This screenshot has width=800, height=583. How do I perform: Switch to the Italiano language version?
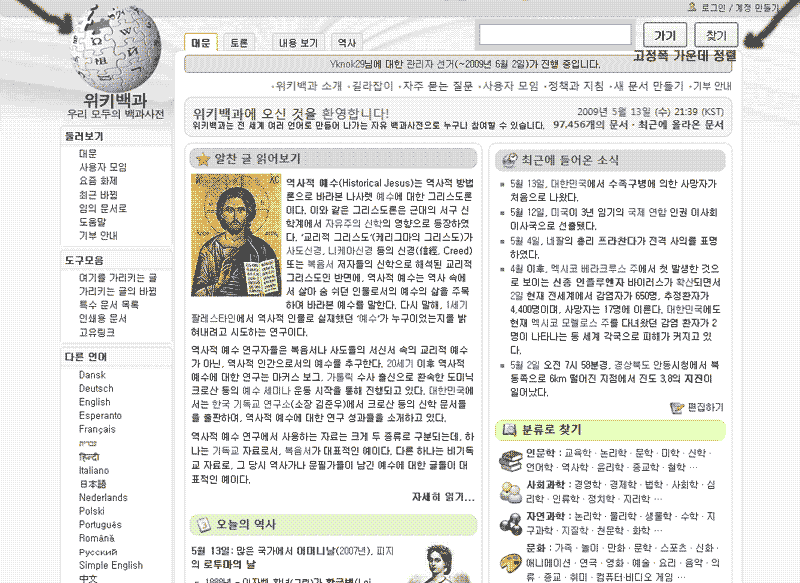pos(94,470)
